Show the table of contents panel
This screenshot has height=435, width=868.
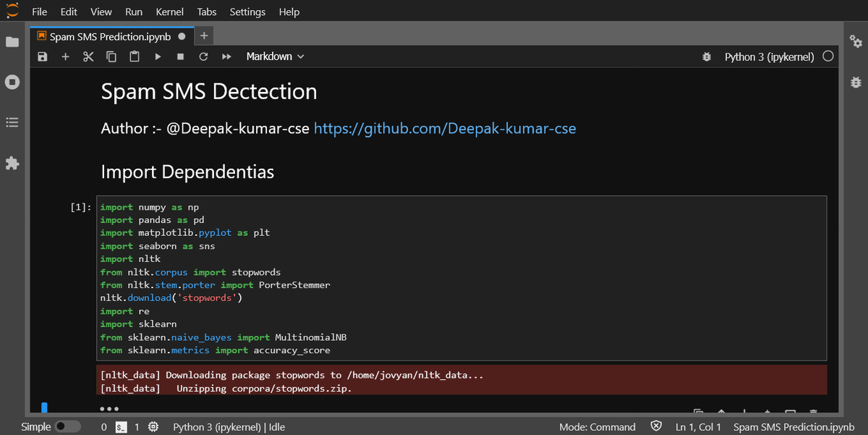click(12, 123)
